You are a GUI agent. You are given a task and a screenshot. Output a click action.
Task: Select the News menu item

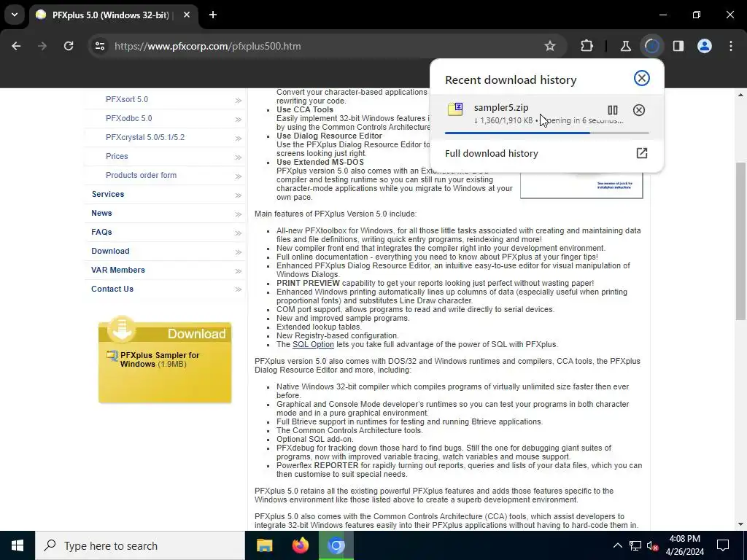click(101, 214)
